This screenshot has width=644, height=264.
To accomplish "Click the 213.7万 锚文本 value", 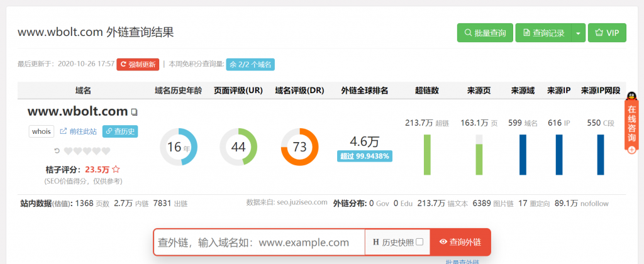I will [x=442, y=203].
